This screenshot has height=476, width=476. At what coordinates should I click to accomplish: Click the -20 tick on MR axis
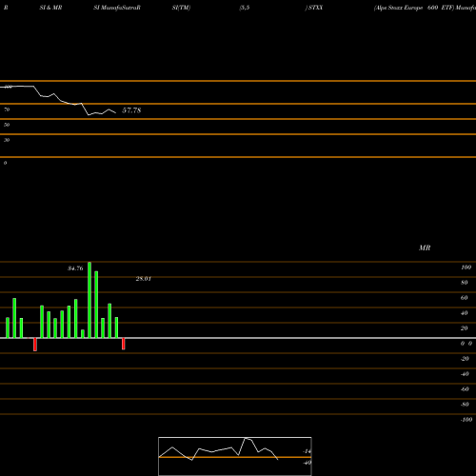pyautogui.click(x=465, y=359)
